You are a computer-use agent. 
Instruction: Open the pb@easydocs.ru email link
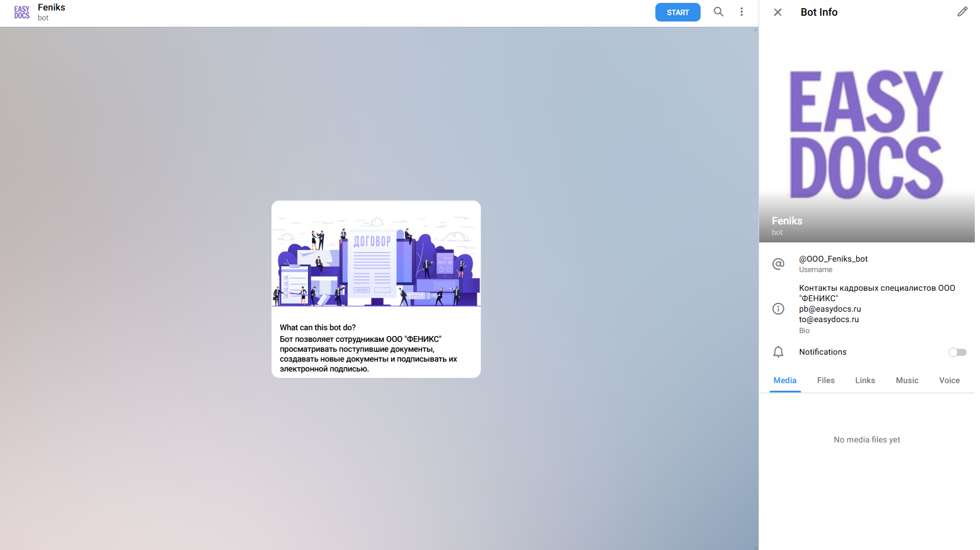[829, 309]
